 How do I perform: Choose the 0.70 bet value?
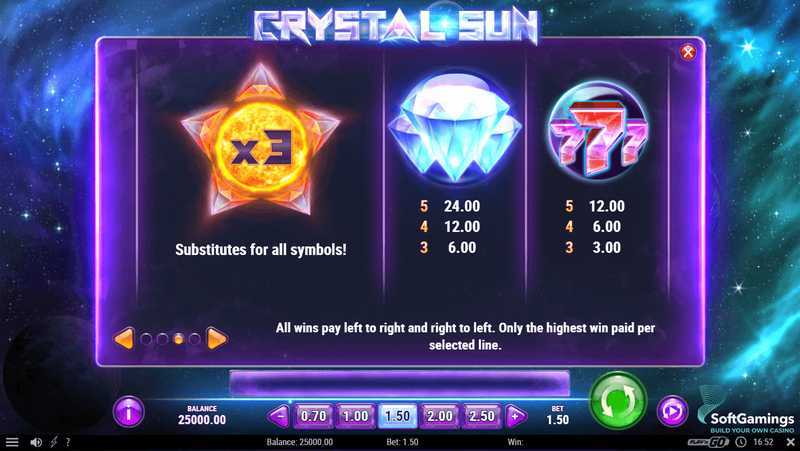coord(313,416)
